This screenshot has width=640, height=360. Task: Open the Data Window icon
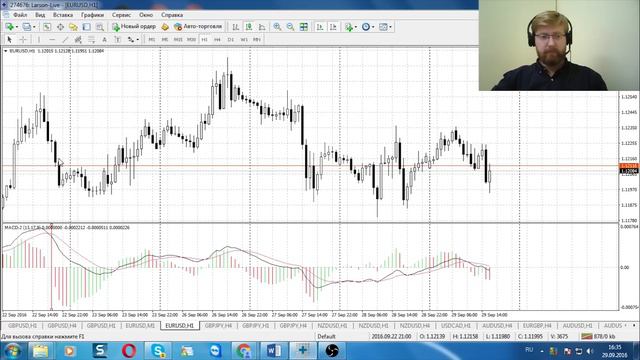tap(60, 27)
